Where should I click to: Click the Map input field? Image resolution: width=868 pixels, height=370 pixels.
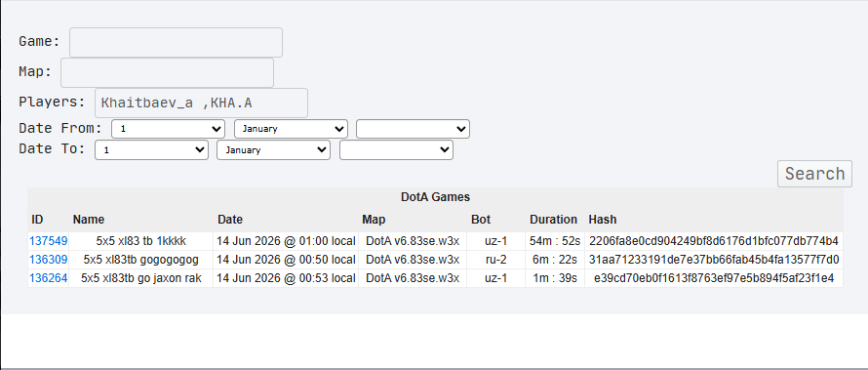(x=167, y=72)
